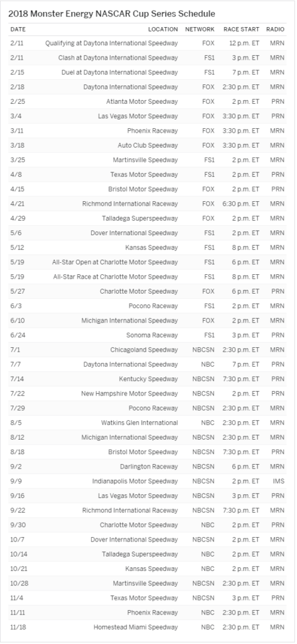The width and height of the screenshot is (297, 644).
Task: Click Watkins Glen International entry
Action: click(140, 423)
